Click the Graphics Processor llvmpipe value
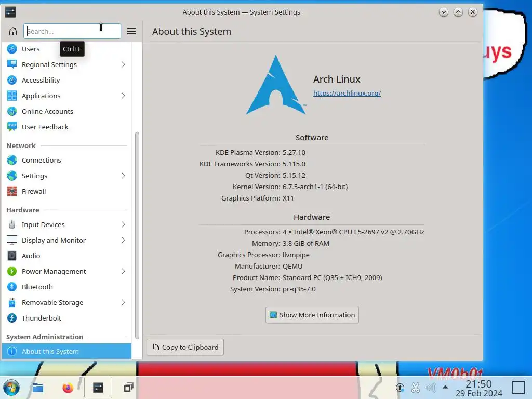Viewport: 532px width, 399px height. click(296, 255)
